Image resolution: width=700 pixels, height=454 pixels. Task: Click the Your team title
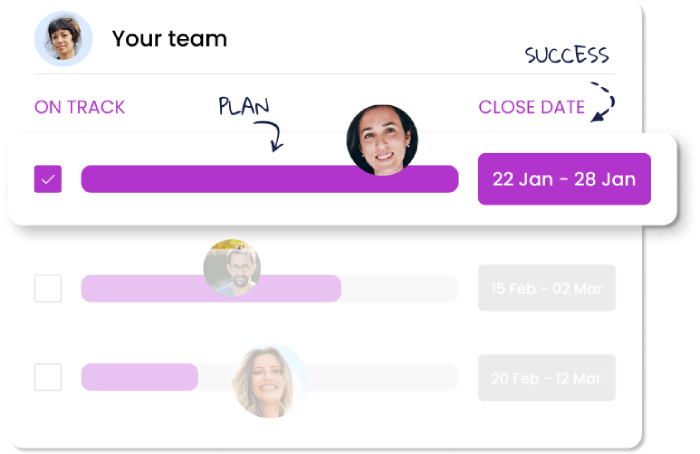pos(169,38)
